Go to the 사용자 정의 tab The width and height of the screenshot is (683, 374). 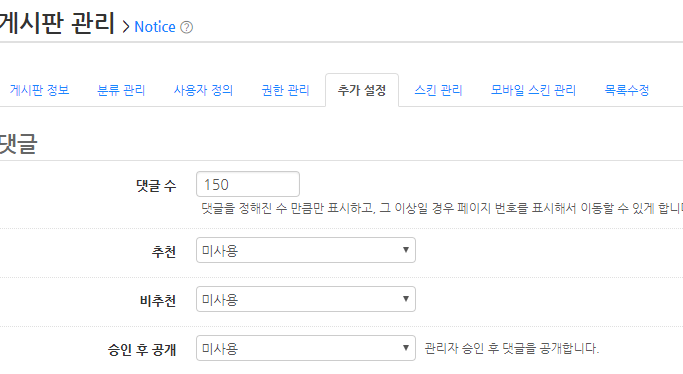tap(203, 90)
